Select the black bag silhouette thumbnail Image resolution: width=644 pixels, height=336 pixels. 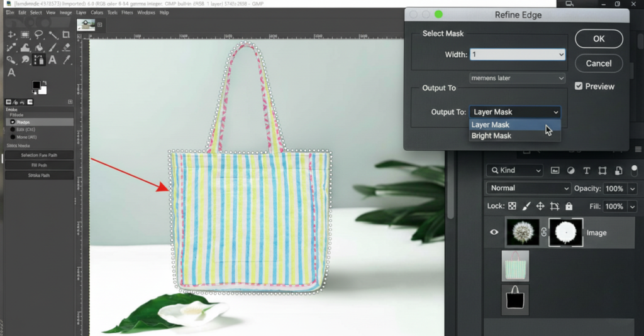[515, 299]
